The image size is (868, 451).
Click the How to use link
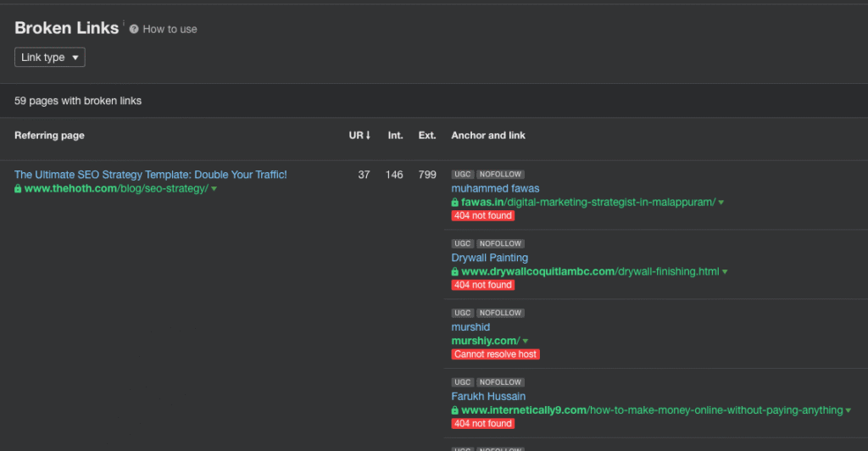[170, 29]
